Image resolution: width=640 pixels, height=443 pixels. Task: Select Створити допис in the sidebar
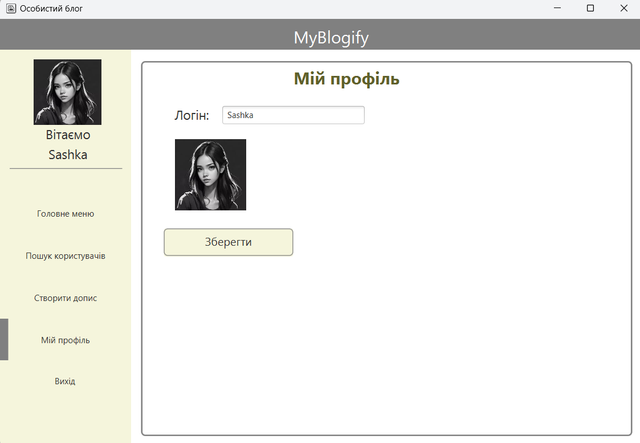[x=65, y=298]
